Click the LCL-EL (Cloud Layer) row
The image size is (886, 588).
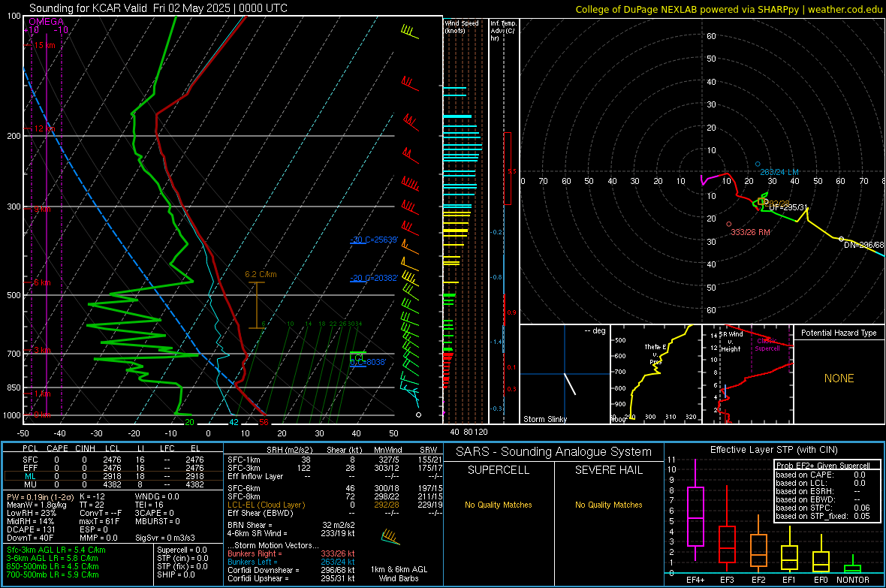click(x=335, y=505)
